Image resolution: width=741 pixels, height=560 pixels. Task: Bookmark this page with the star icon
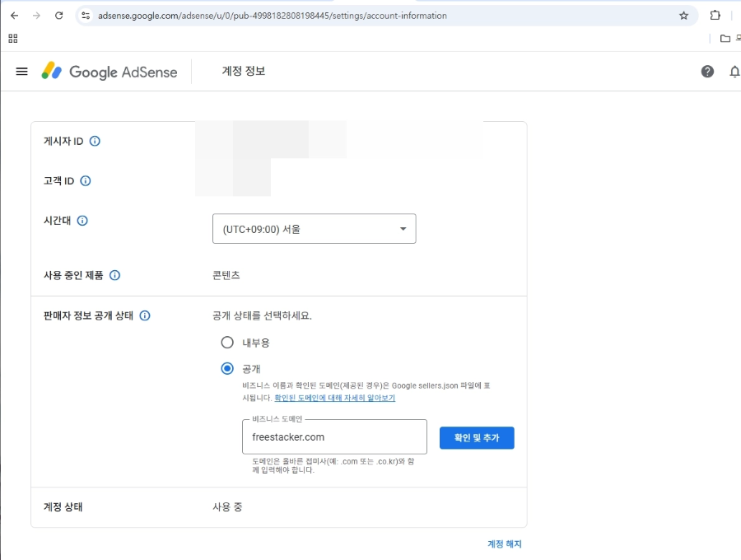(x=683, y=16)
